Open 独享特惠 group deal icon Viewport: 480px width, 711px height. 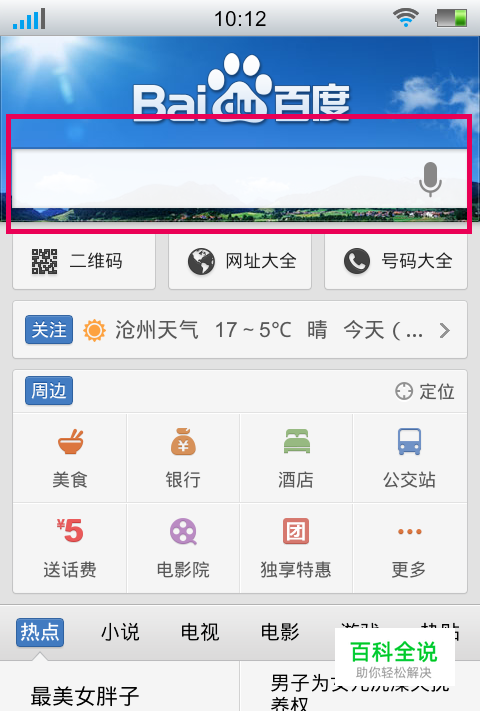pos(296,531)
